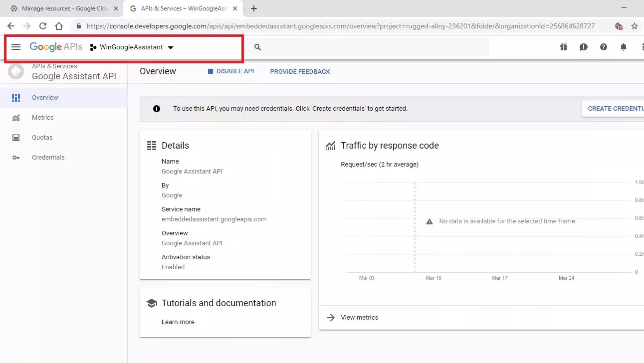
Task: Click the Credentials key icon
Action: (16, 158)
